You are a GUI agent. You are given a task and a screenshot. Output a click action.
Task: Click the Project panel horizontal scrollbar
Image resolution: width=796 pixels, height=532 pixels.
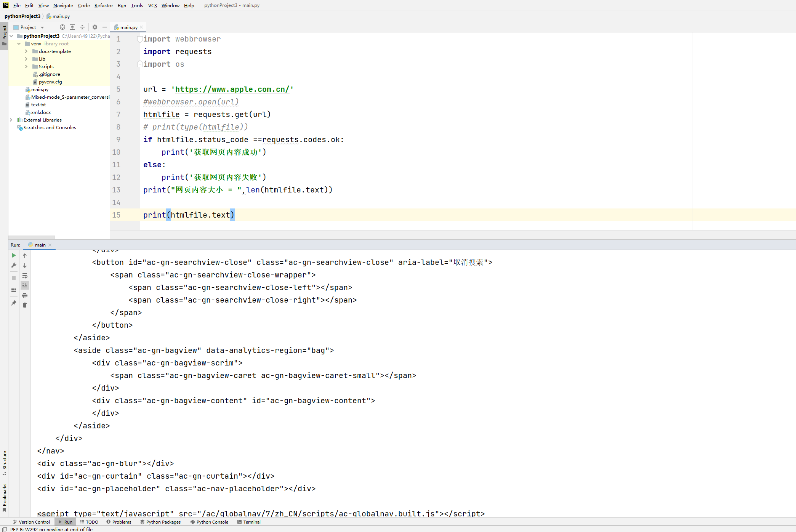click(x=32, y=237)
